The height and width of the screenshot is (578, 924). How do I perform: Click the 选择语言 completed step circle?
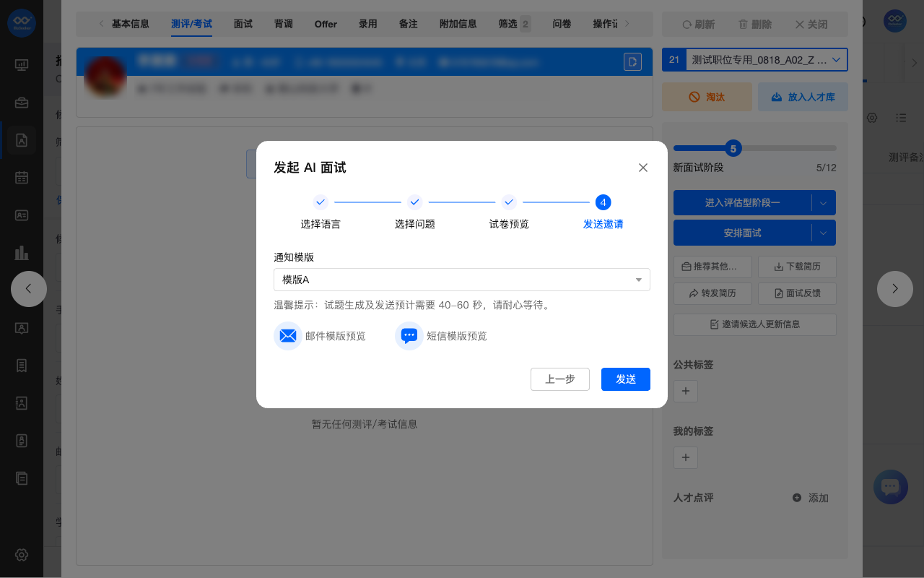pyautogui.click(x=321, y=202)
